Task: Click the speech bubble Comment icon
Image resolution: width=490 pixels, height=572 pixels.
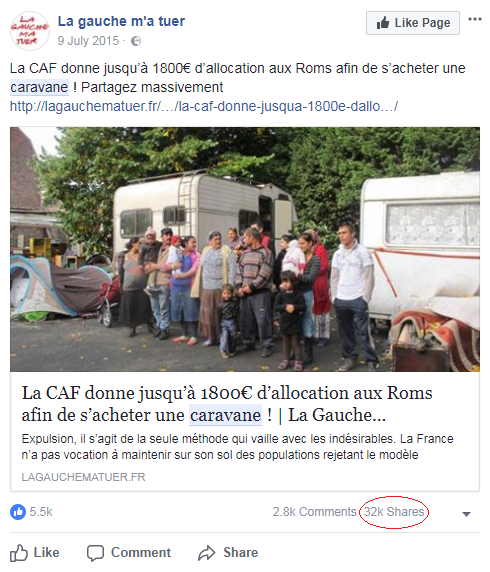Action: click(x=95, y=553)
